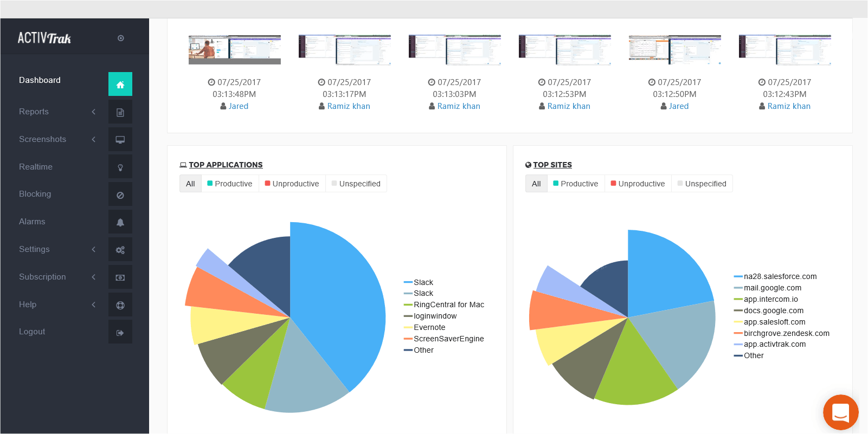Image resolution: width=868 pixels, height=434 pixels.
Task: Click loginwindow legend entry
Action: click(x=430, y=316)
